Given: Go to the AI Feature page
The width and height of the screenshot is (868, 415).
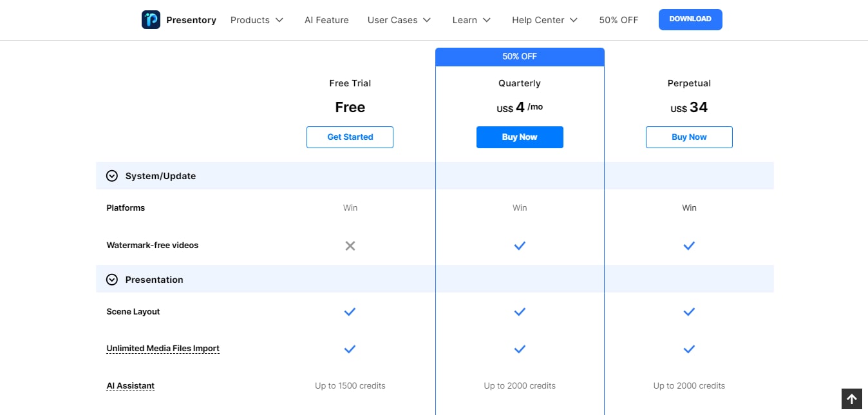Looking at the screenshot, I should point(326,20).
